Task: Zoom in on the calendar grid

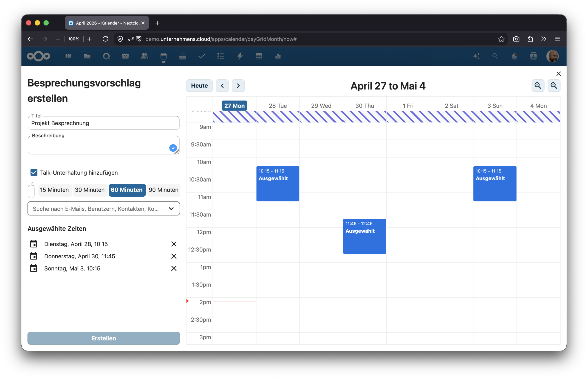Action: pyautogui.click(x=538, y=86)
